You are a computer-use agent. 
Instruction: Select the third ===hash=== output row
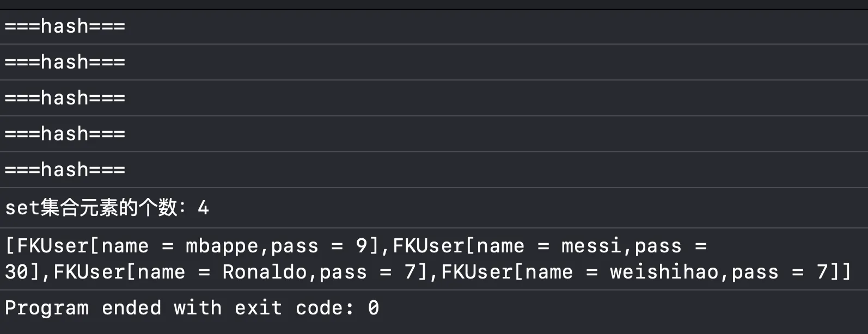tap(434, 98)
